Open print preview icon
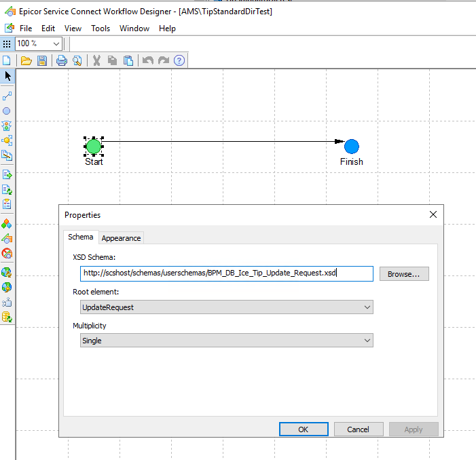 click(x=77, y=60)
